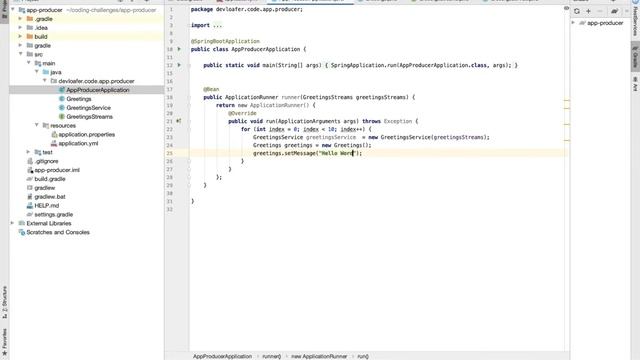Viewport: 640px width, 360px height.
Task: Click the Gradle add project plus icon
Action: pyautogui.click(x=588, y=11)
